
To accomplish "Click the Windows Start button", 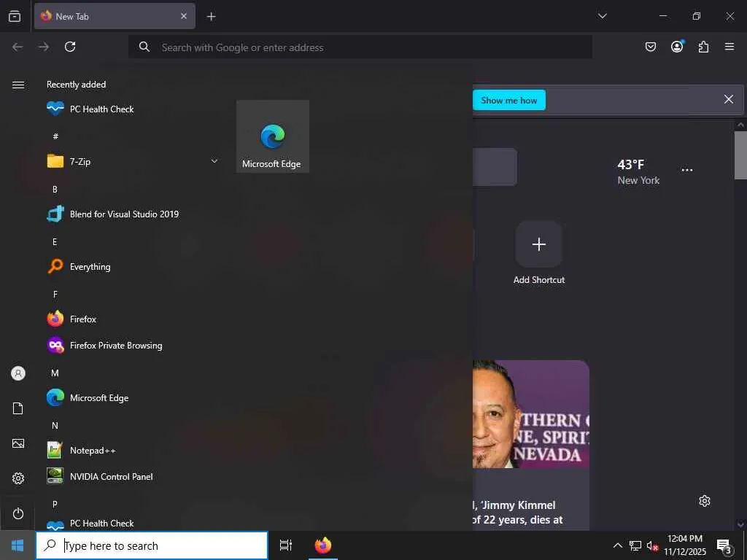I will [x=18, y=545].
